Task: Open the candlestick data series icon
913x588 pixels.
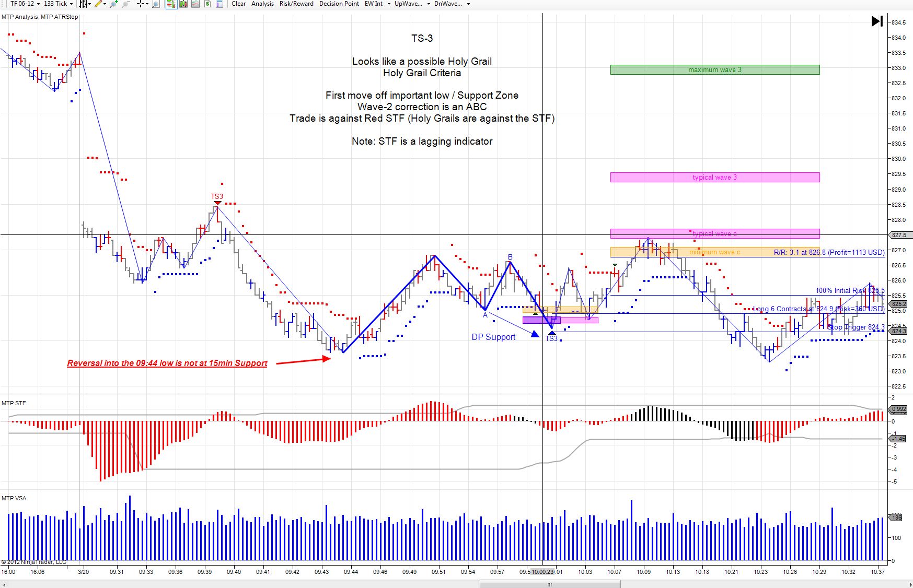Action: coord(183,4)
